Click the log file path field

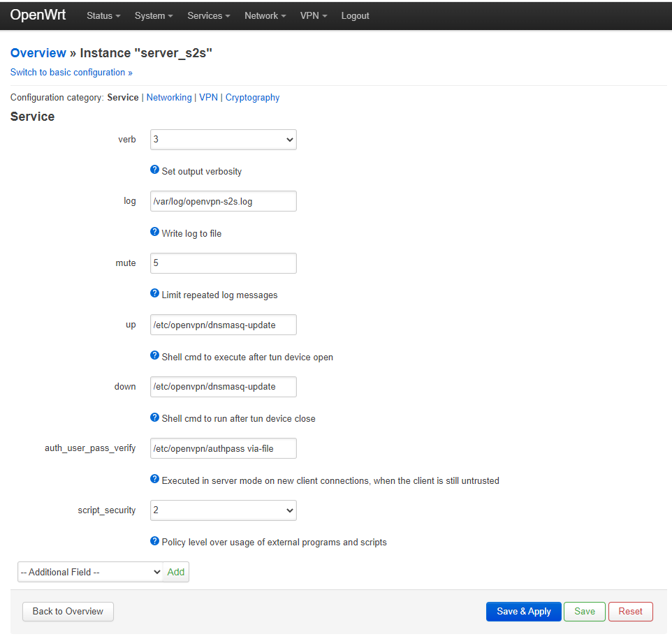(224, 201)
